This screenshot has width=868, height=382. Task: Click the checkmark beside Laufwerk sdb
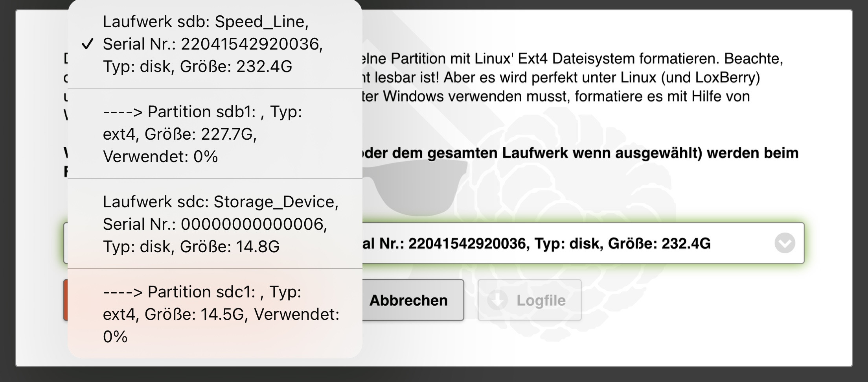pyautogui.click(x=87, y=44)
